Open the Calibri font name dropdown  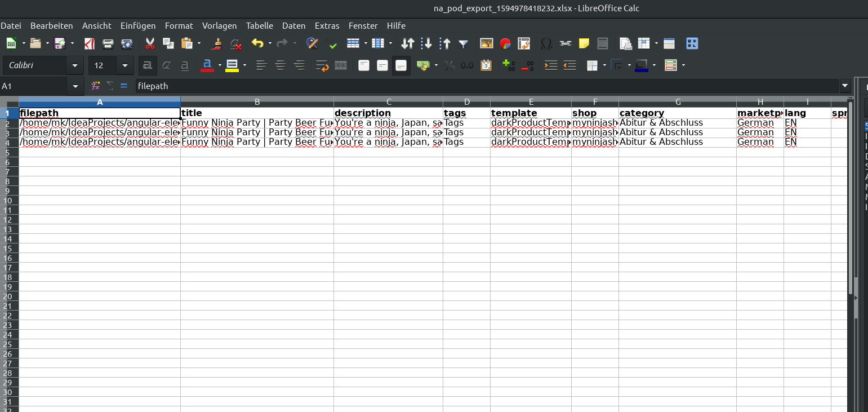coord(74,65)
